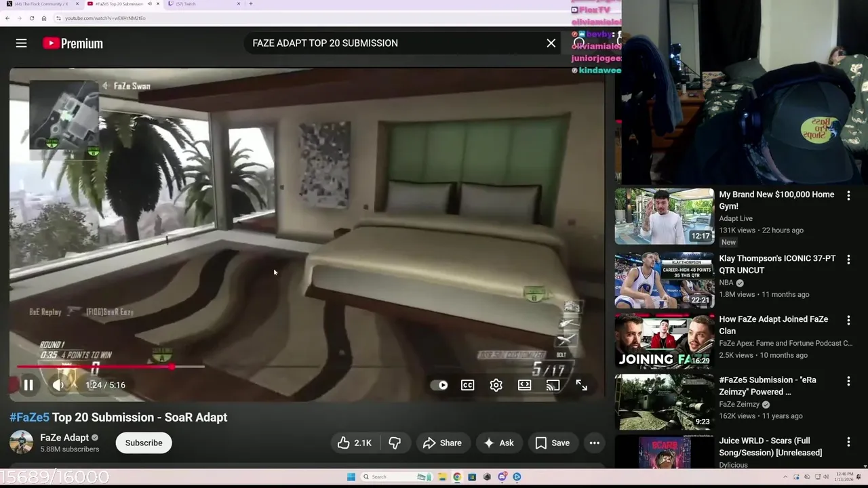868x488 pixels.
Task: Go to YouTube Premium home logo
Action: (73, 43)
